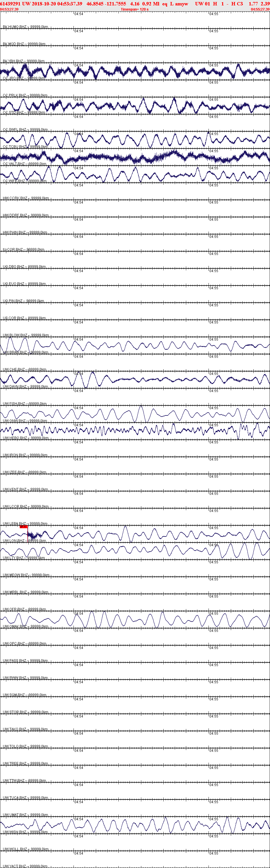Select the UW UMAT BHZ channel label
This screenshot has height=868, width=270.
pyautogui.click(x=25, y=814)
